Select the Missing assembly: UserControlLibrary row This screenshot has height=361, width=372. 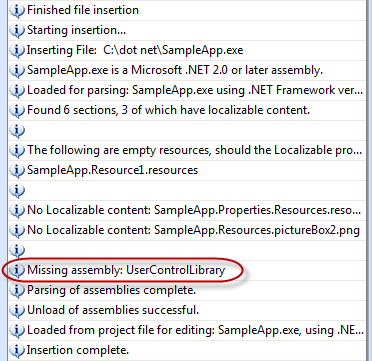187,270
